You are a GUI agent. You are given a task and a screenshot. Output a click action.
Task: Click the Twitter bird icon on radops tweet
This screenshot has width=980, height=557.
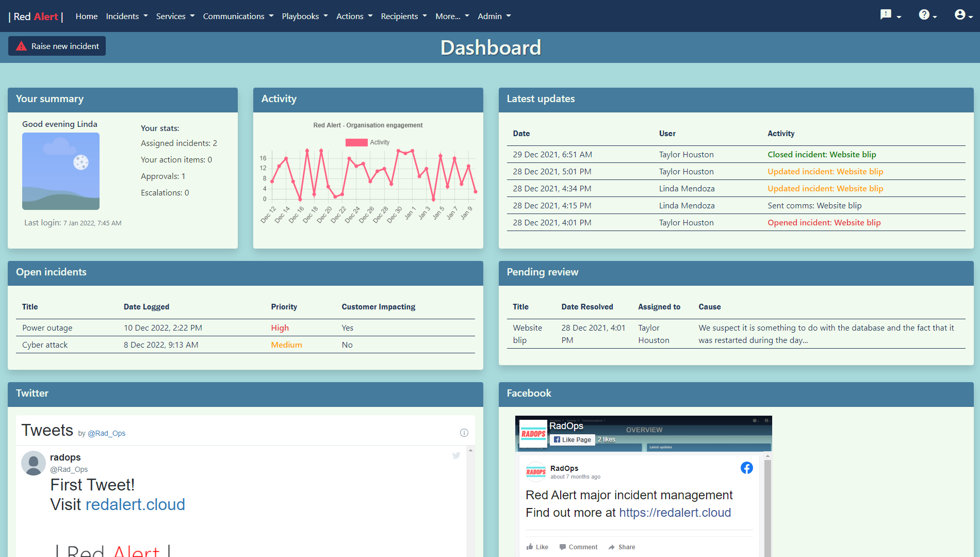pos(456,455)
